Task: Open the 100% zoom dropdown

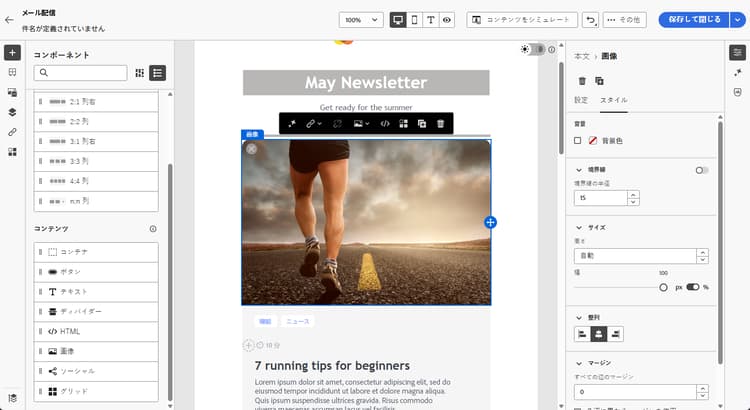Action: [361, 20]
